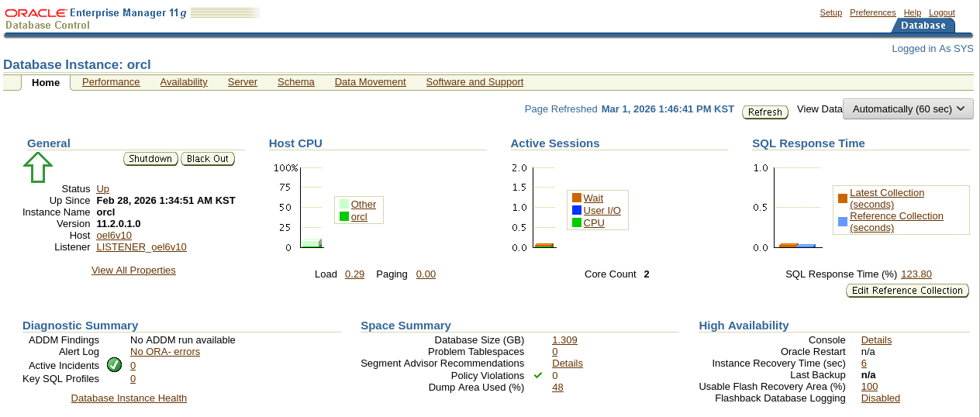Screen dimensions: 980x417
Task: Click Flashback Database Logging Disabled link
Action: pyautogui.click(x=881, y=398)
